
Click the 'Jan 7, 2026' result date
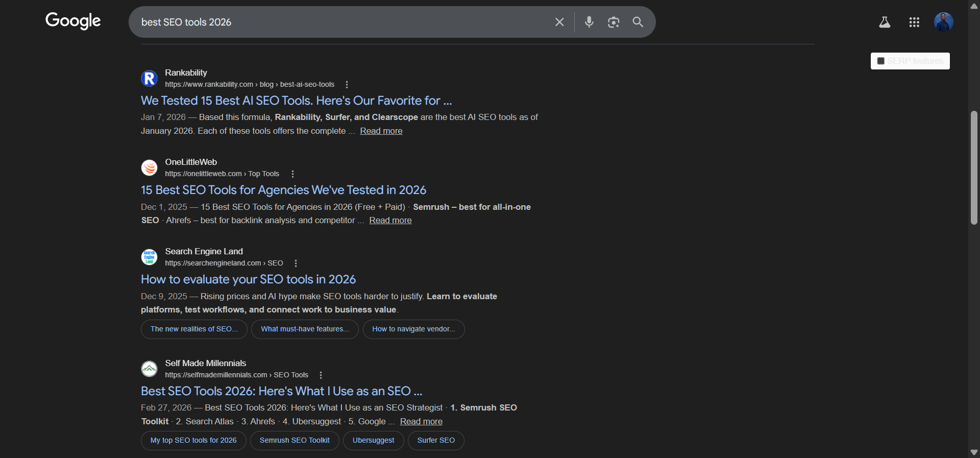(x=163, y=117)
